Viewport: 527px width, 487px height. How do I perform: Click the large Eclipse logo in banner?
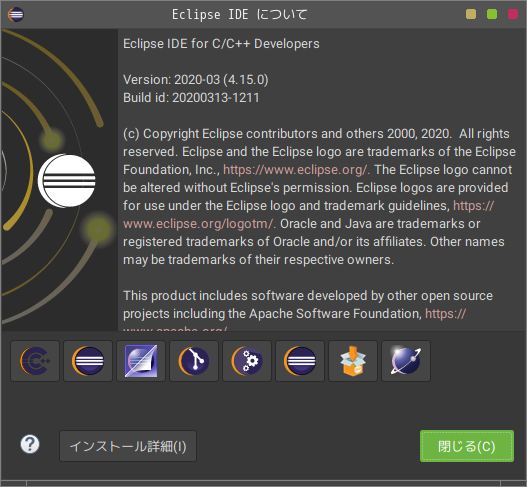point(67,180)
